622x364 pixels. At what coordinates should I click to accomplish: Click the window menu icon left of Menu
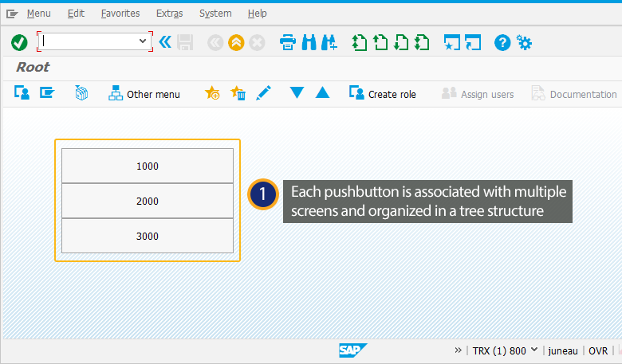pos(12,14)
